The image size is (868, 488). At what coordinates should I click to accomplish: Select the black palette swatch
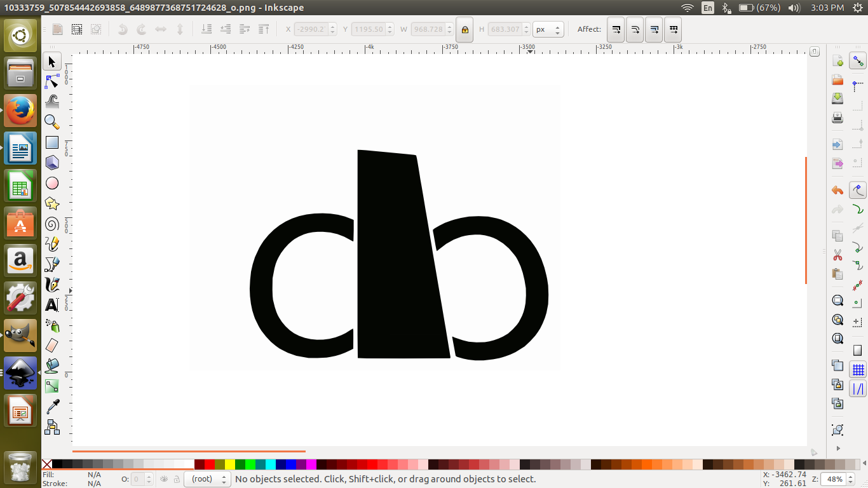pyautogui.click(x=57, y=464)
